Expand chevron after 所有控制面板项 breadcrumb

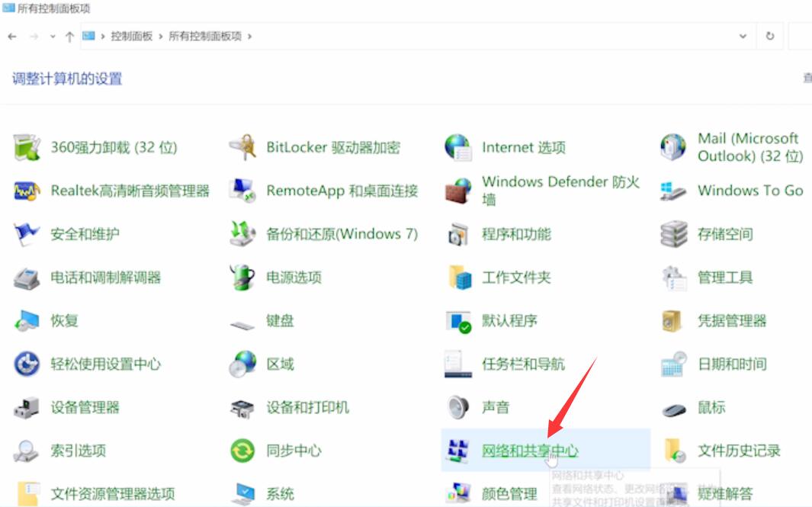[x=249, y=36]
